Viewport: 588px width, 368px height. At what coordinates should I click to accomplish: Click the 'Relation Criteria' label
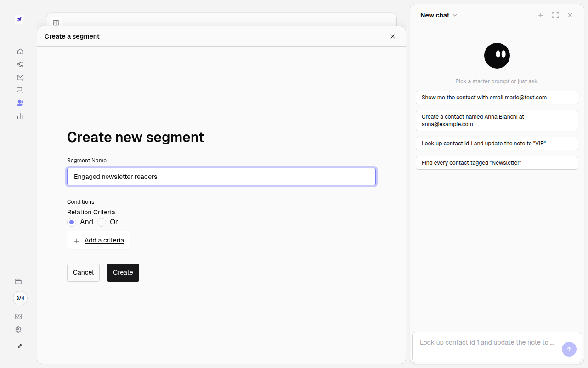pyautogui.click(x=91, y=212)
